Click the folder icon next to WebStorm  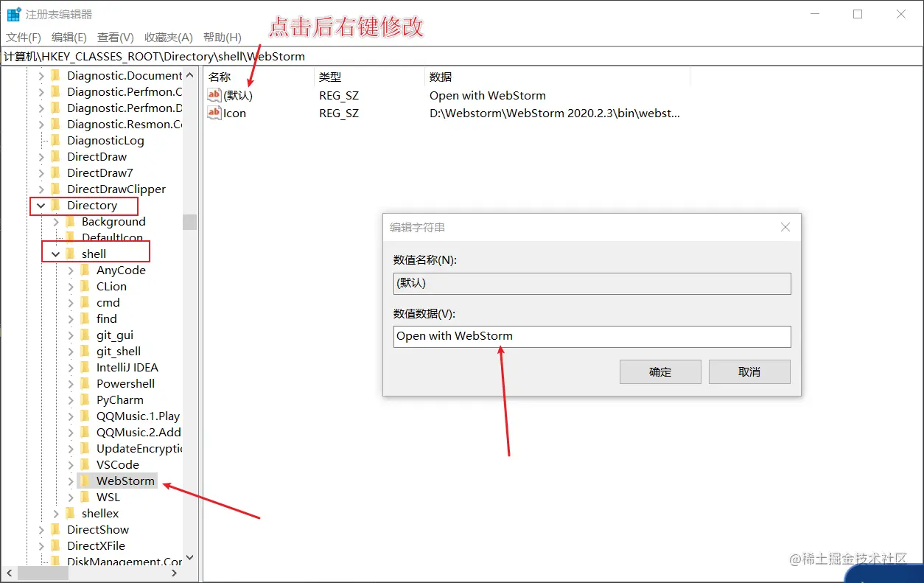(x=85, y=481)
